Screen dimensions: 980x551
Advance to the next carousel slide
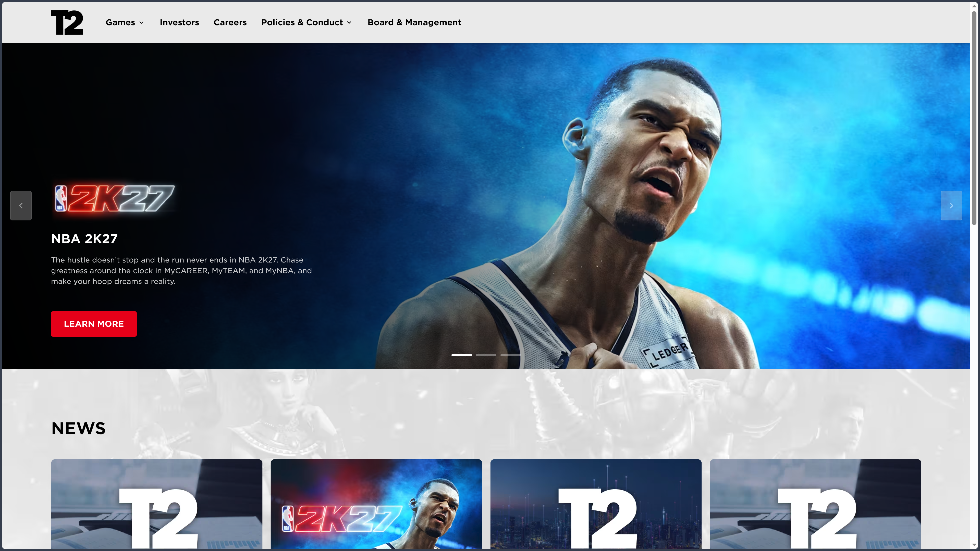[x=951, y=205]
